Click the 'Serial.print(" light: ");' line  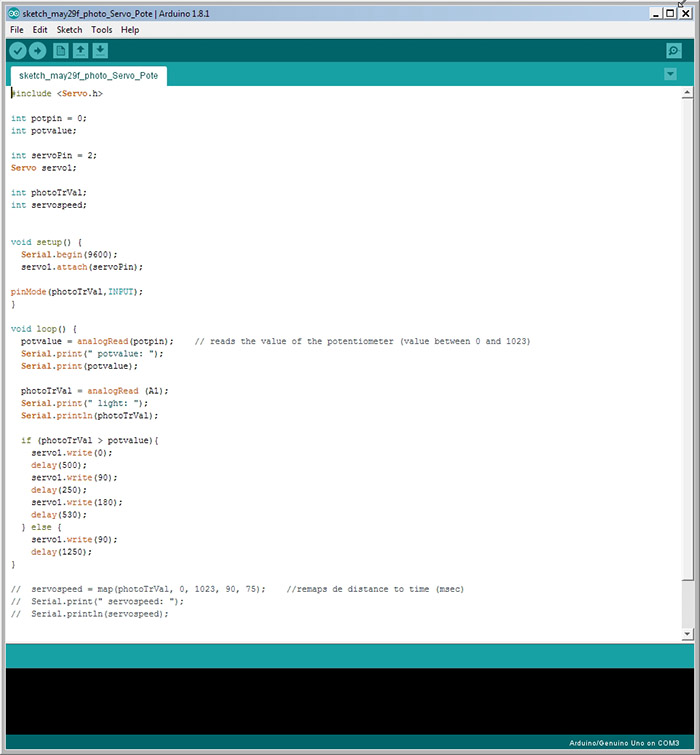pyautogui.click(x=85, y=404)
